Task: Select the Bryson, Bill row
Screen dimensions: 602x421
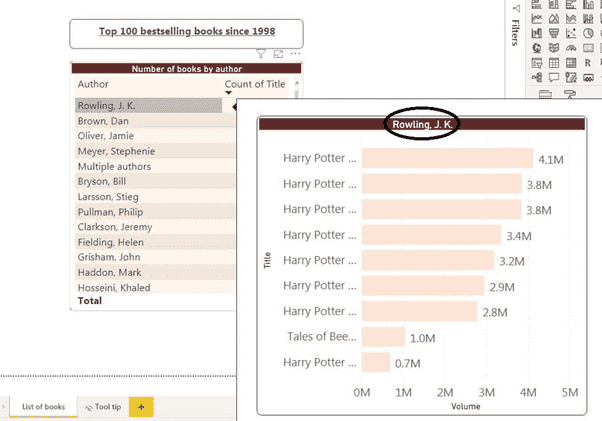Action: 155,182
